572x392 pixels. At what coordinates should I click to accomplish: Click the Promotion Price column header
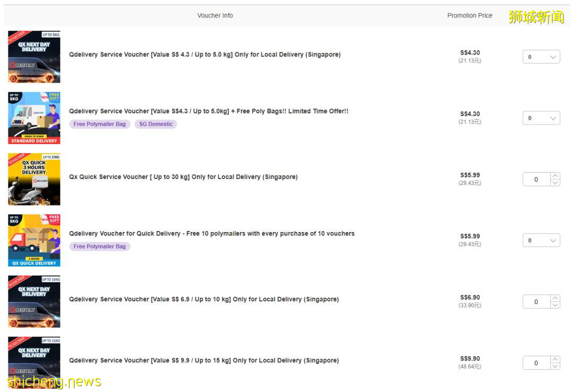pyautogui.click(x=469, y=15)
